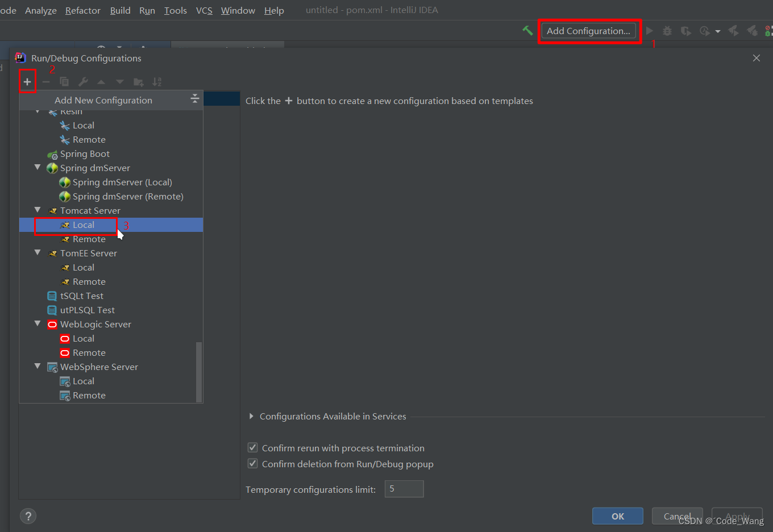Click the Add New Configuration popup header
773x532 pixels.
(103, 100)
